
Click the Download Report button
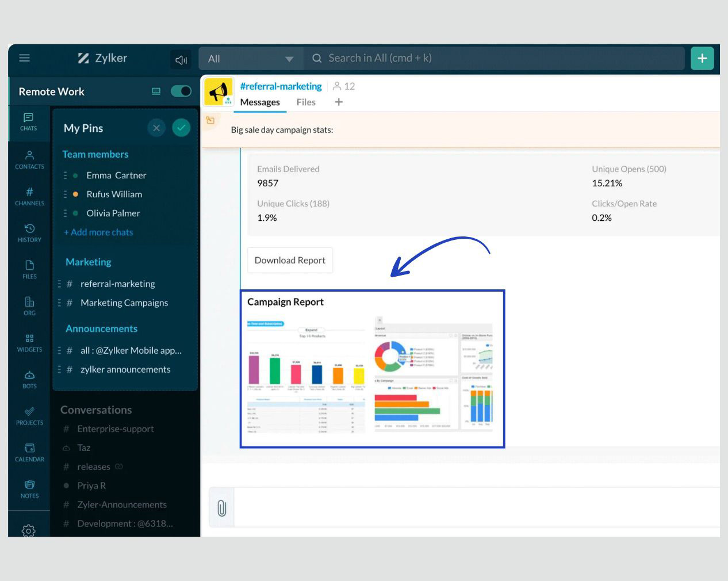point(290,260)
